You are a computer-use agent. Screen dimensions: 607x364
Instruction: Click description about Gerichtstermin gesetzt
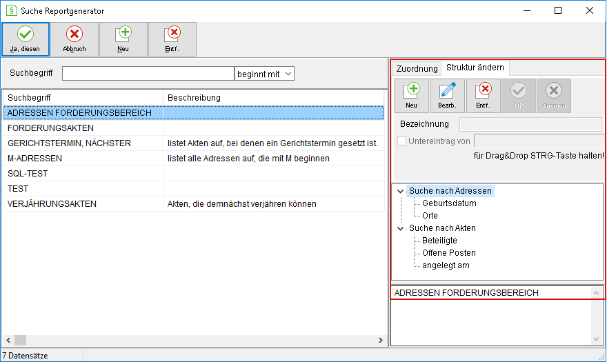pyautogui.click(x=272, y=143)
